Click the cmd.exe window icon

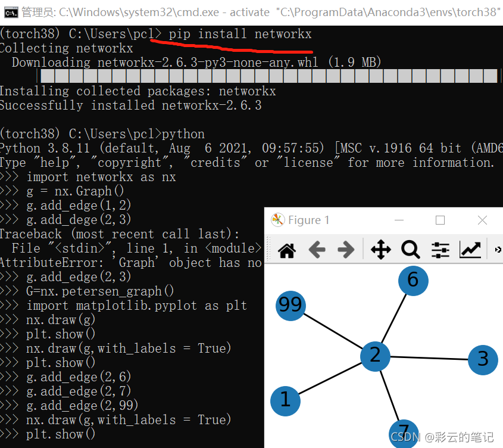tap(11, 13)
